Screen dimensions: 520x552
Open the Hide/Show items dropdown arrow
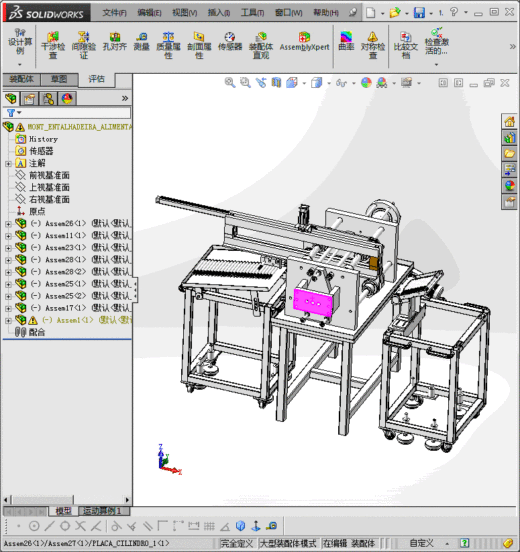pyautogui.click(x=354, y=83)
